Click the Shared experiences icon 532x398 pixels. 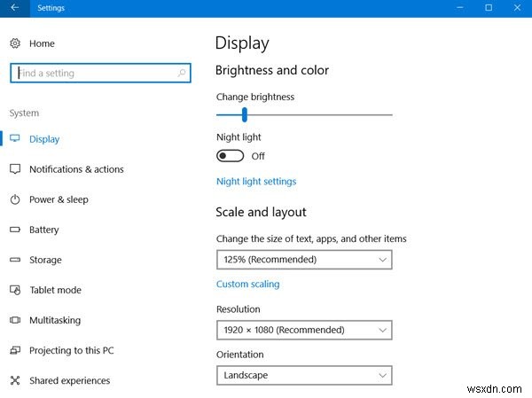(15, 380)
